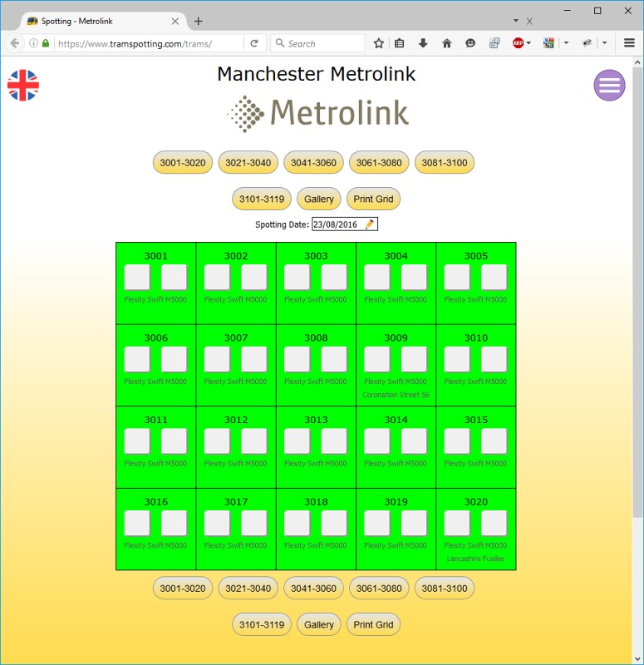The image size is (644, 665).
Task: Tick the right checkbox for tram 3003
Action: pos(334,278)
